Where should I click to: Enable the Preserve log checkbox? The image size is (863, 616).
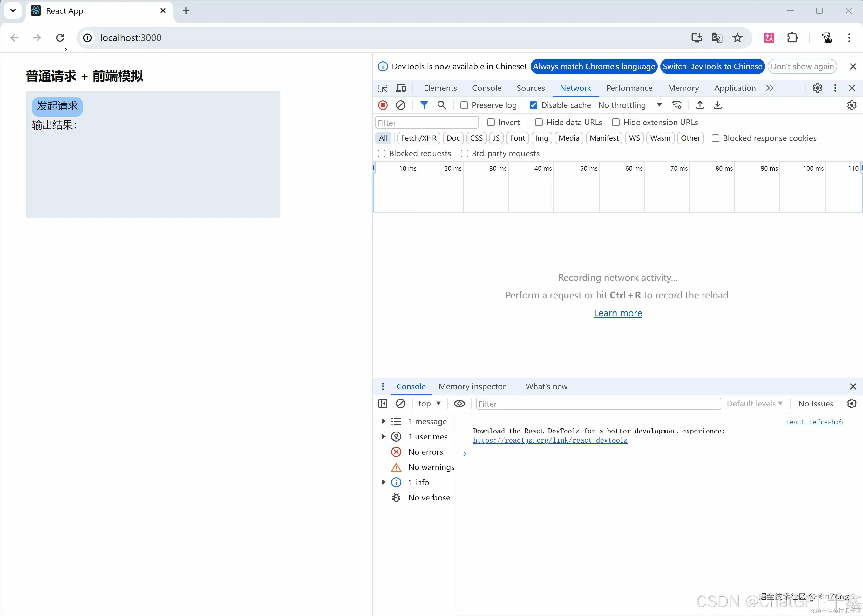(464, 105)
